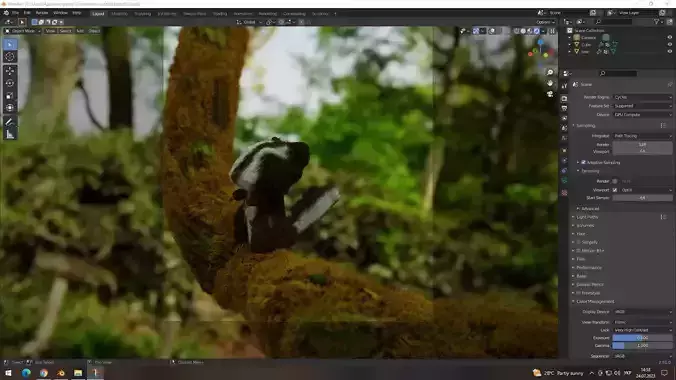Toggle the Adaptive Sampling checkbox

[583, 163]
